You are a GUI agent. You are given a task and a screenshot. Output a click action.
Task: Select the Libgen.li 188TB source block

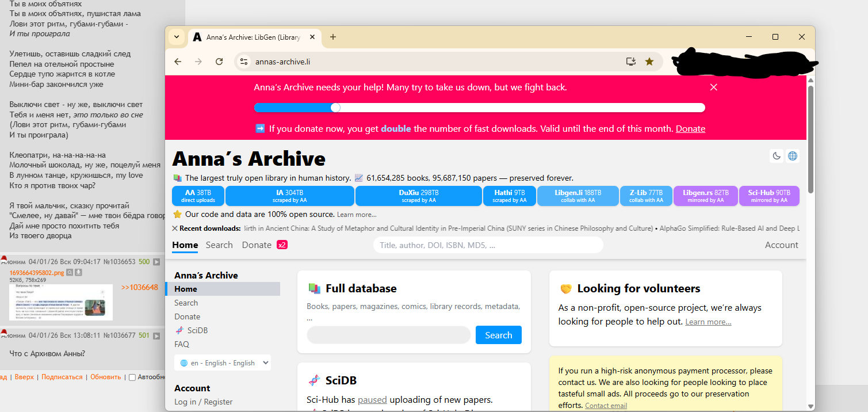(578, 196)
